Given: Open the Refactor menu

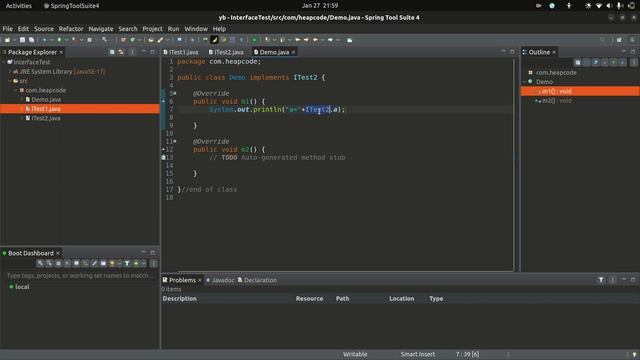Looking at the screenshot, I should tap(71, 29).
